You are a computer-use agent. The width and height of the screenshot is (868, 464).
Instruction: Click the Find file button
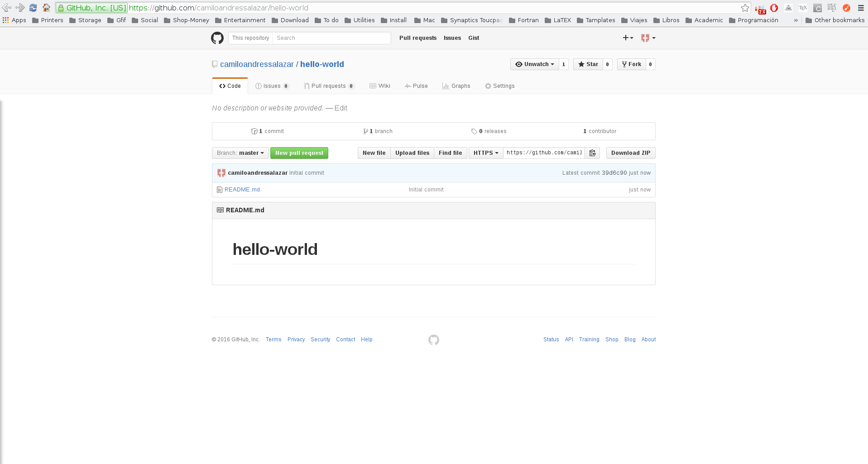click(x=451, y=153)
